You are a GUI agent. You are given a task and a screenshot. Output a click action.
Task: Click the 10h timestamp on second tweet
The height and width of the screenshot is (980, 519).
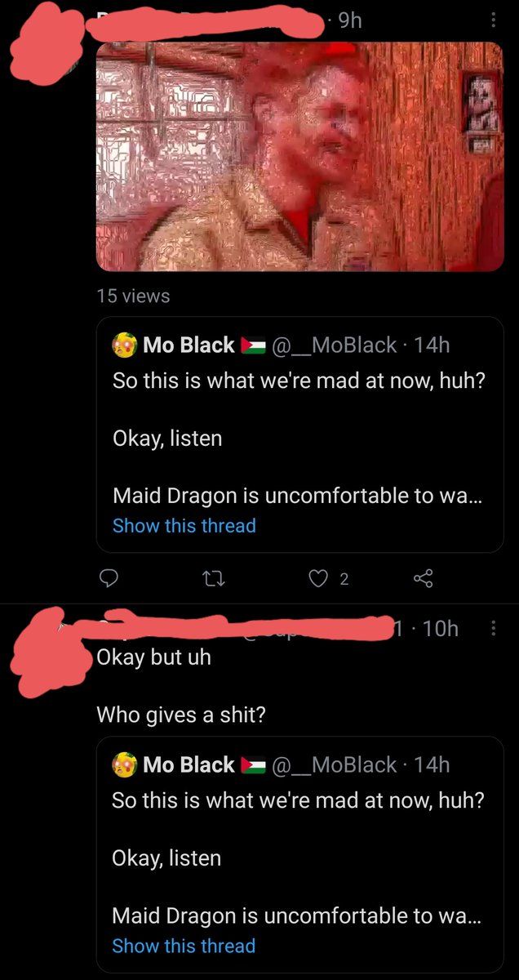pos(441,628)
